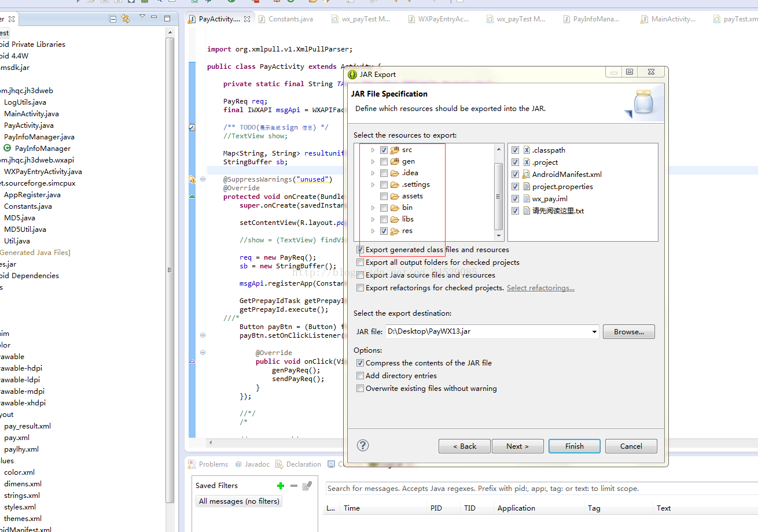
Task: Uncheck the src folder checkbox
Action: 384,150
